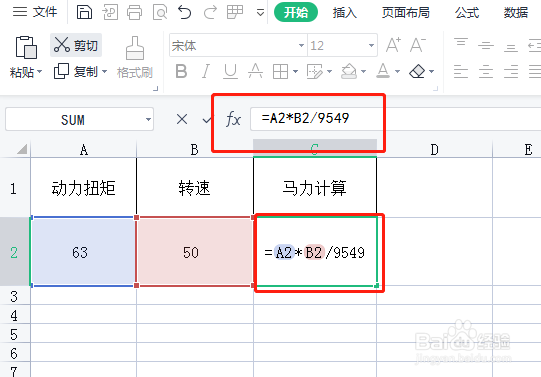Undo the last action
Image resolution: width=541 pixels, height=377 pixels.
[x=185, y=12]
